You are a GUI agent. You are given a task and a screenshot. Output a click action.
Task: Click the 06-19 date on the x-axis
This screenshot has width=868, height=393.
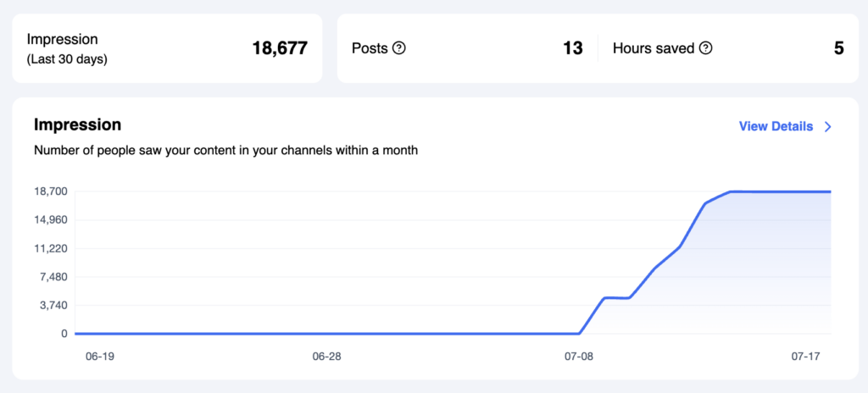100,357
